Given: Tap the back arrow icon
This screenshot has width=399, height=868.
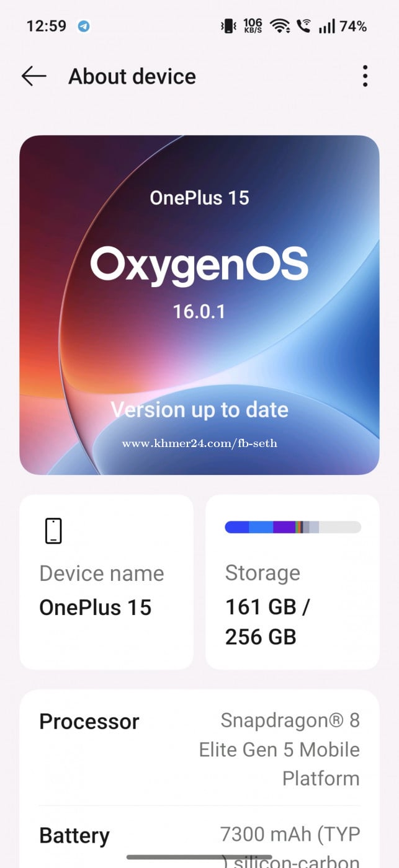Looking at the screenshot, I should pos(34,76).
